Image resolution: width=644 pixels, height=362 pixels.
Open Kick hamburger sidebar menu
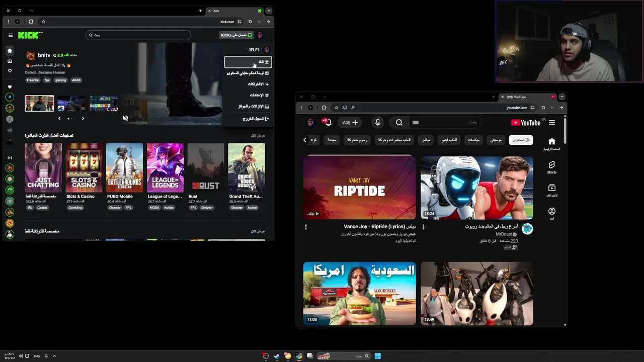tap(11, 35)
